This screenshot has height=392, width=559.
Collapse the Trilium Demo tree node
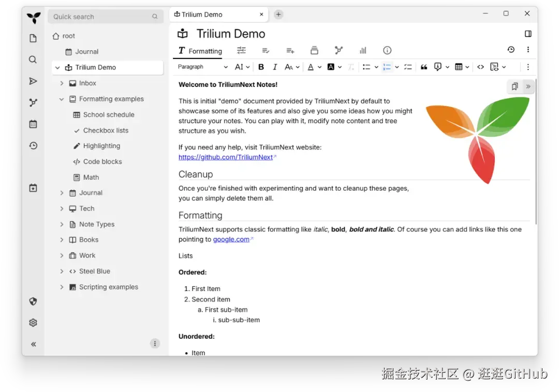coord(57,67)
